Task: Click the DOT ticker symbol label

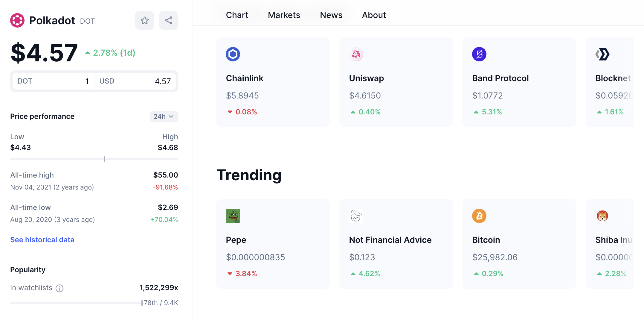Action: 87,21
